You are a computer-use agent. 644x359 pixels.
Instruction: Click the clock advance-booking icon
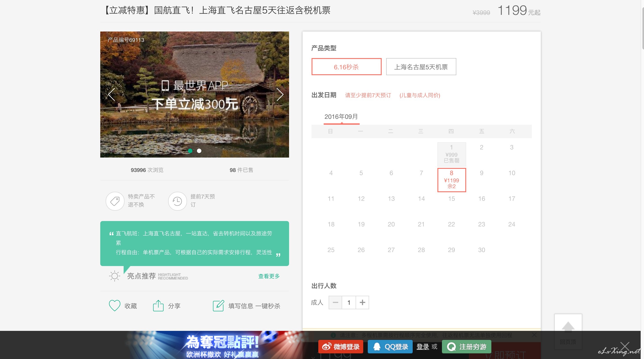(178, 201)
